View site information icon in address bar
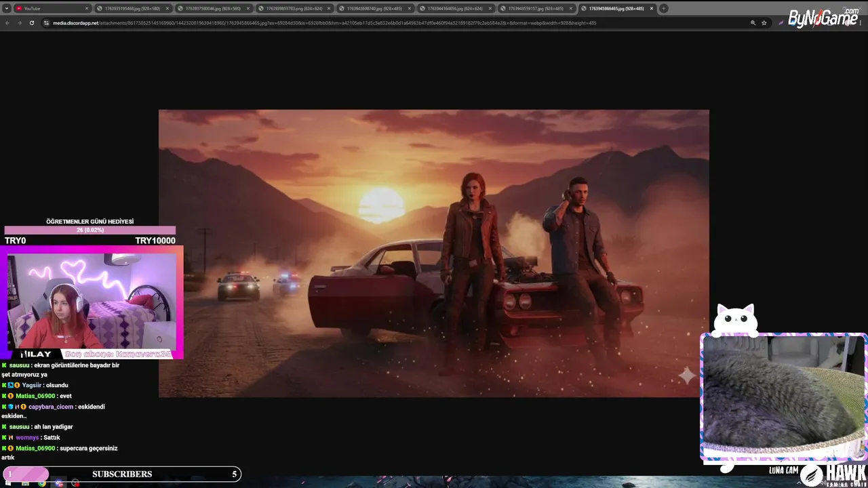 coord(47,22)
